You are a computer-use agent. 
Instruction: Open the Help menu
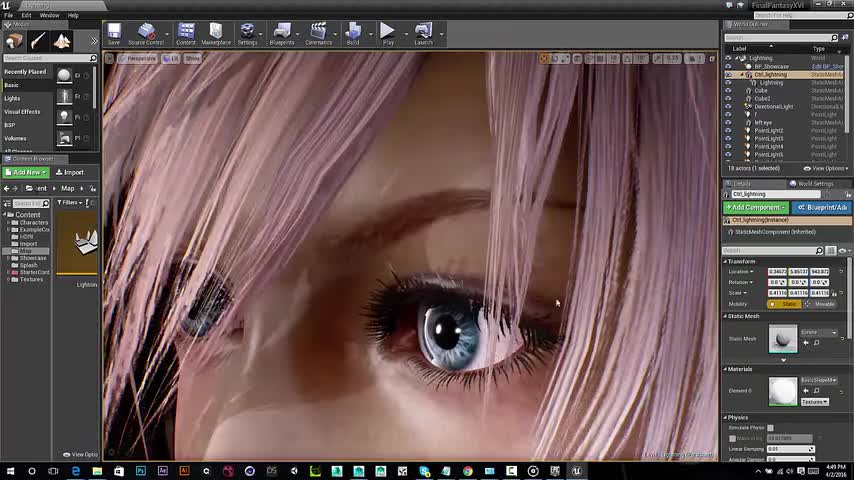tap(73, 15)
